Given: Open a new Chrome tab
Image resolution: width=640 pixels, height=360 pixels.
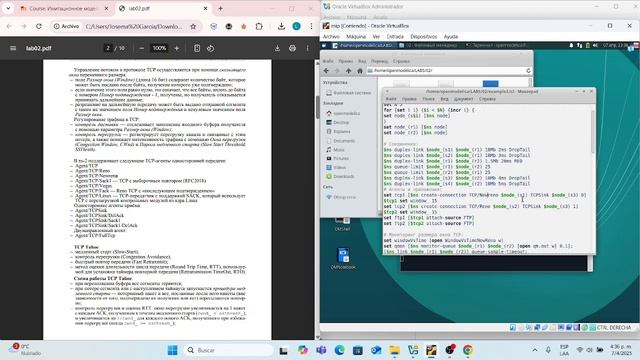Looking at the screenshot, I should click(x=220, y=8).
